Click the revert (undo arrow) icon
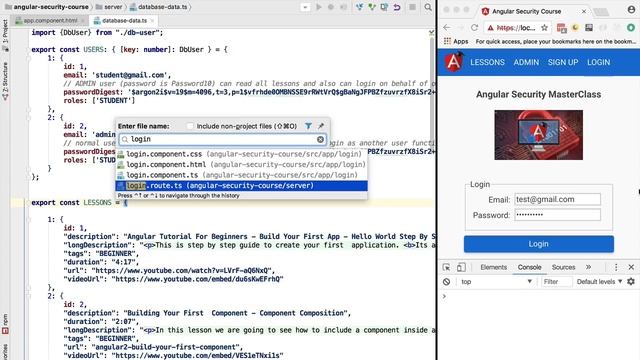Screen dimensions: 640x360 tap(397, 7)
